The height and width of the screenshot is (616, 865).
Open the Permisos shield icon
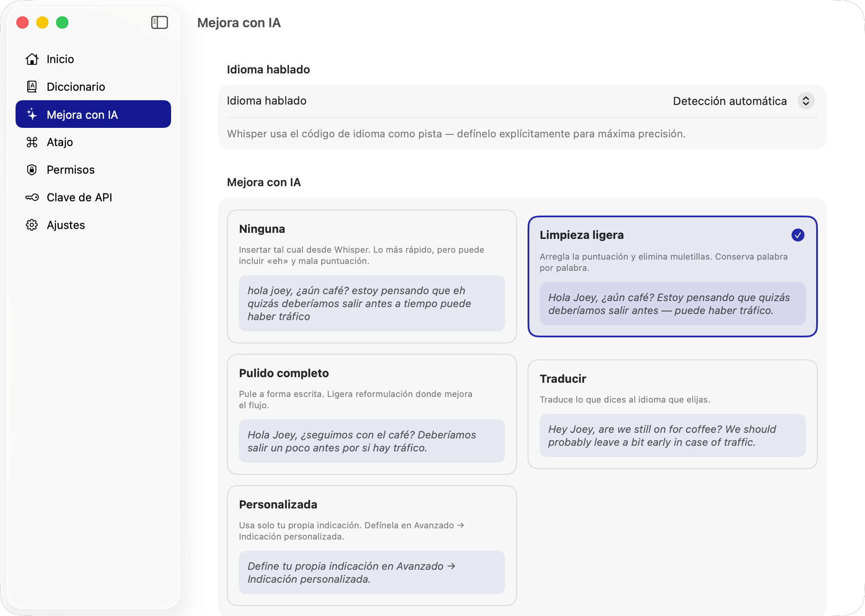32,169
